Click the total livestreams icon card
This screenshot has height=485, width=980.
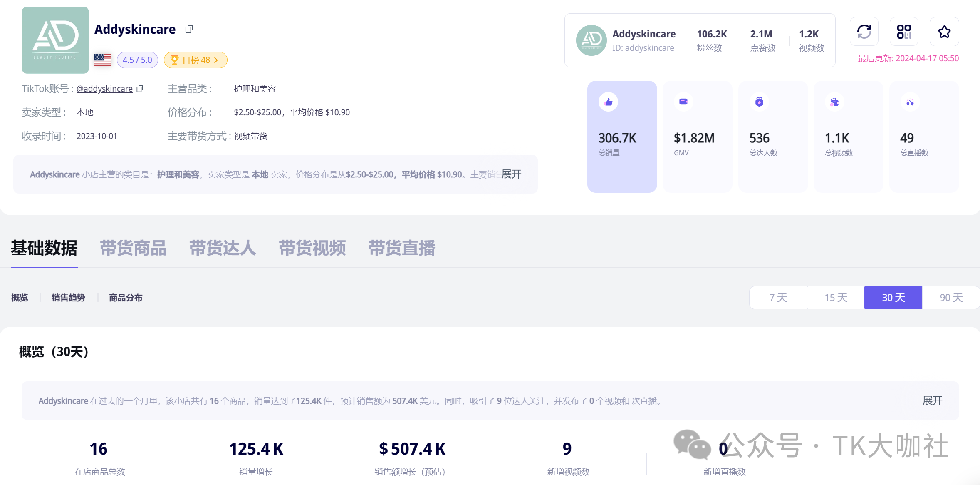pyautogui.click(x=924, y=136)
